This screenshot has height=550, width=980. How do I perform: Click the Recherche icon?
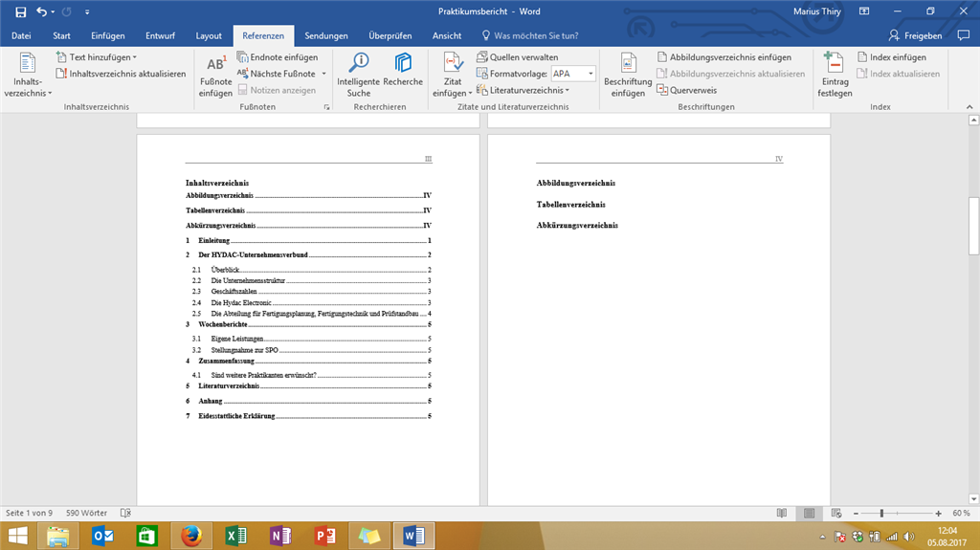coord(403,75)
